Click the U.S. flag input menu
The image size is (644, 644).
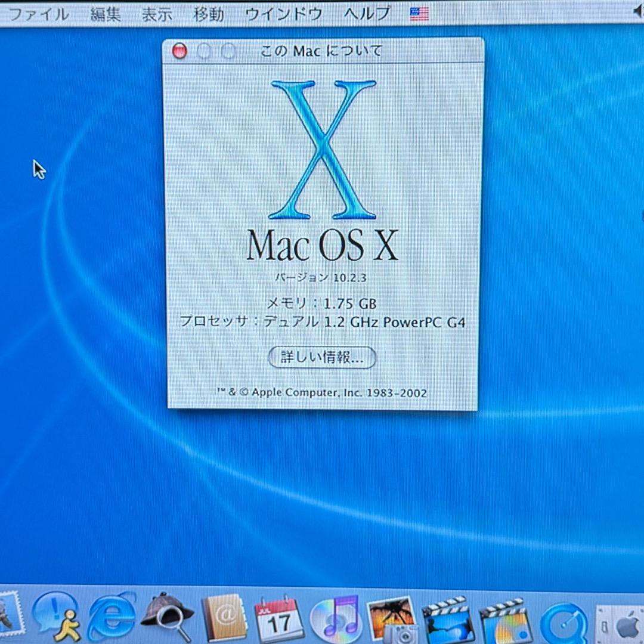tap(419, 13)
